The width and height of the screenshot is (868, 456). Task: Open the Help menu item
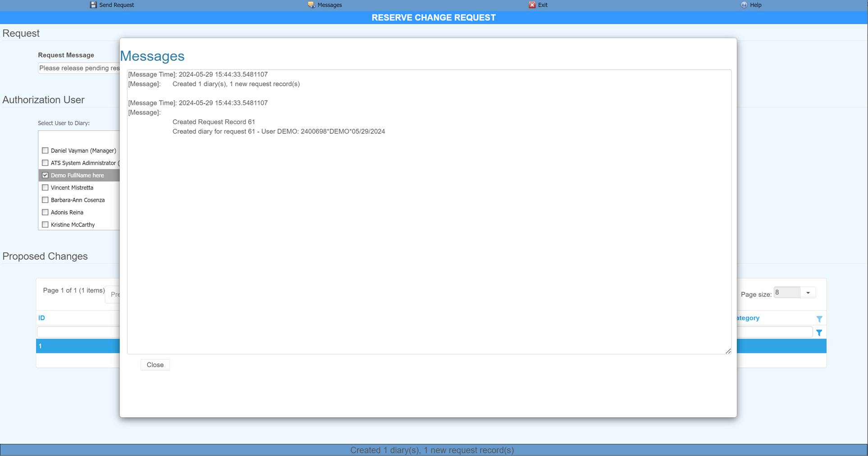click(755, 5)
